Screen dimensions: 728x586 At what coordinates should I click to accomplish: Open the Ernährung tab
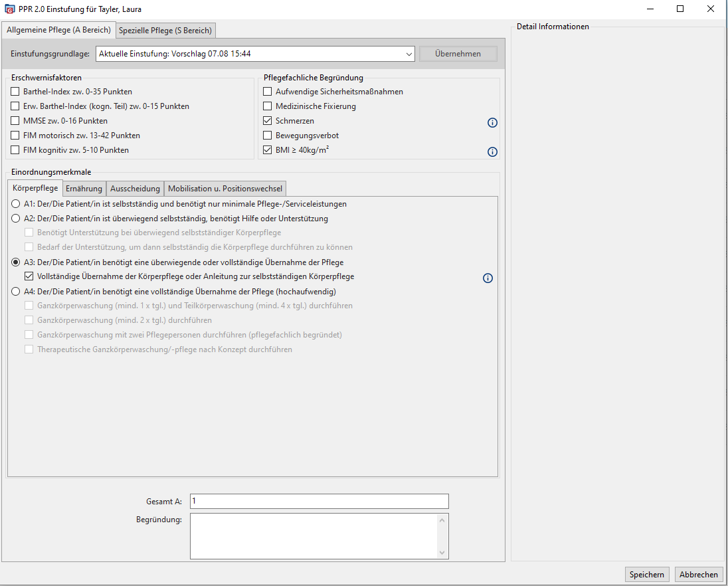point(84,189)
